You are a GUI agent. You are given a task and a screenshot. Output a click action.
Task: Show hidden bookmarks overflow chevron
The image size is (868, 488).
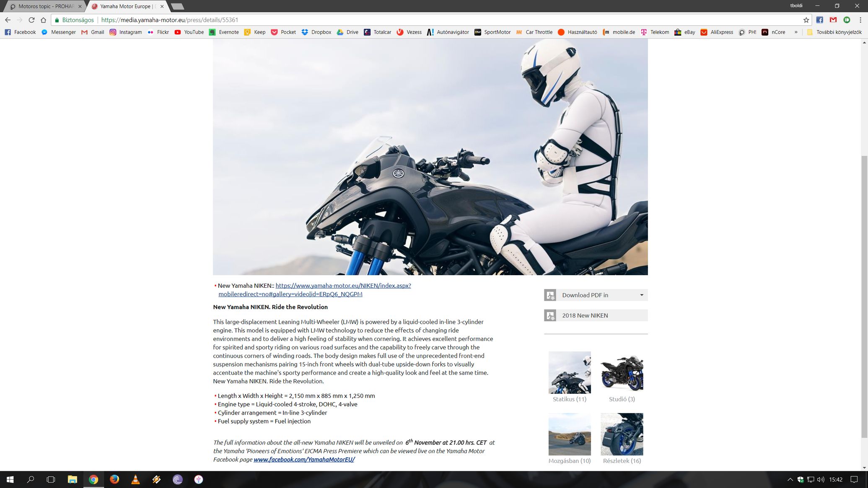coord(795,32)
